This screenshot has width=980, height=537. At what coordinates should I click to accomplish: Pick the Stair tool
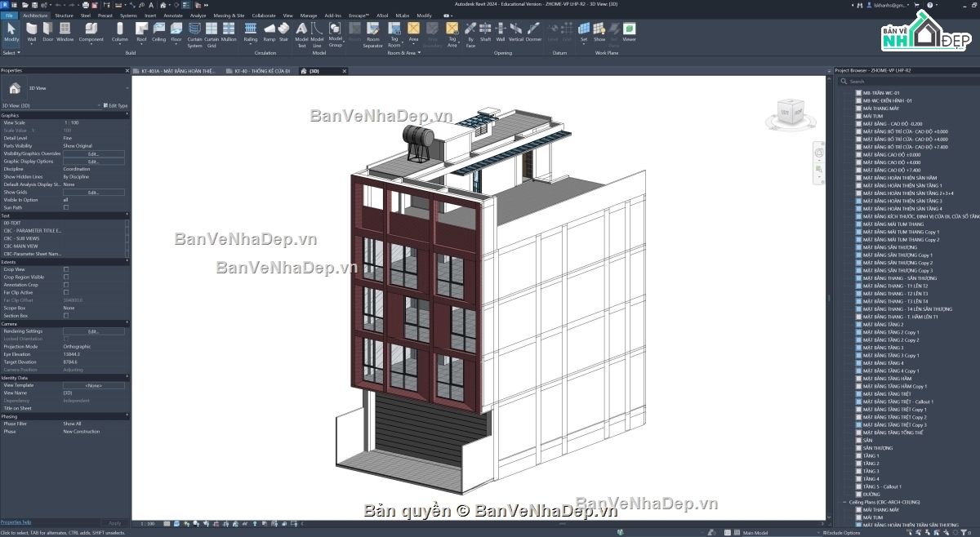(x=283, y=33)
